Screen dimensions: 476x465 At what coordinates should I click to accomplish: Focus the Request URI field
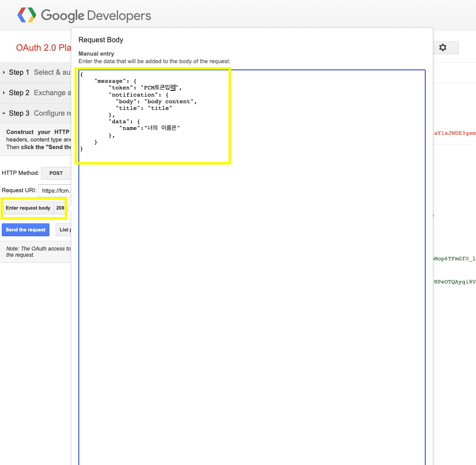point(55,190)
